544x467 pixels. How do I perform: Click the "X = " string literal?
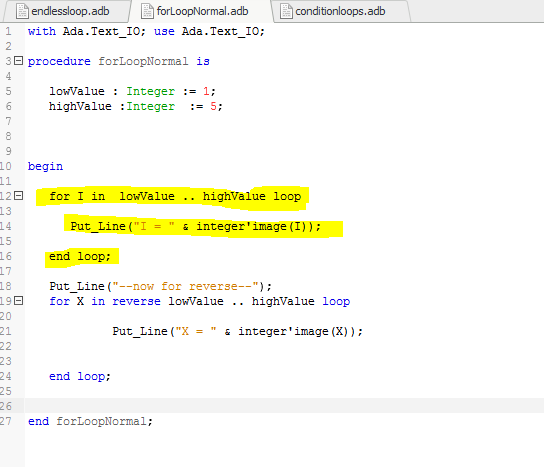click(x=196, y=331)
